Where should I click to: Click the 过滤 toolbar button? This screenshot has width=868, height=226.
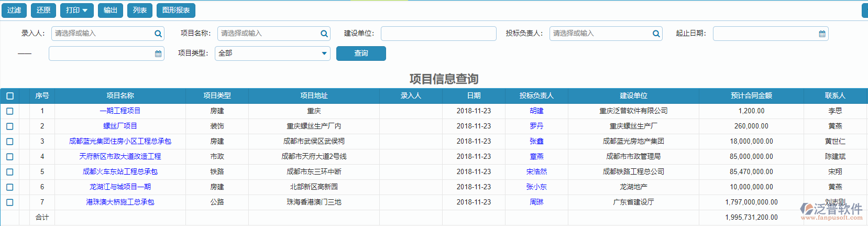[14, 10]
